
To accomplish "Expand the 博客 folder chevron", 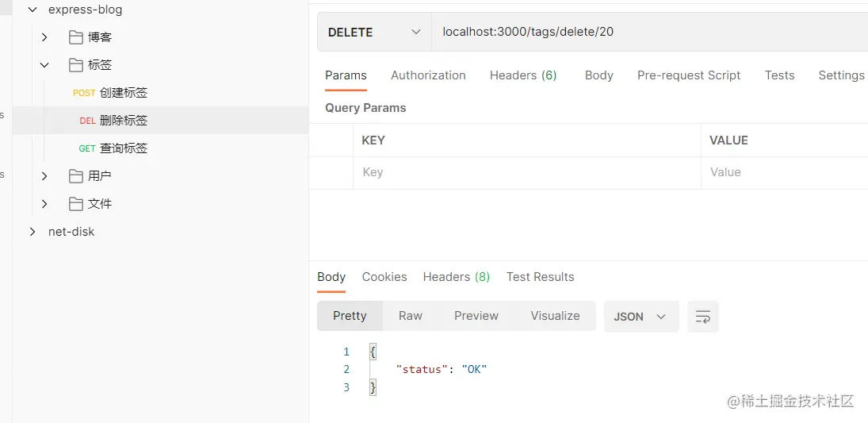I will [44, 37].
